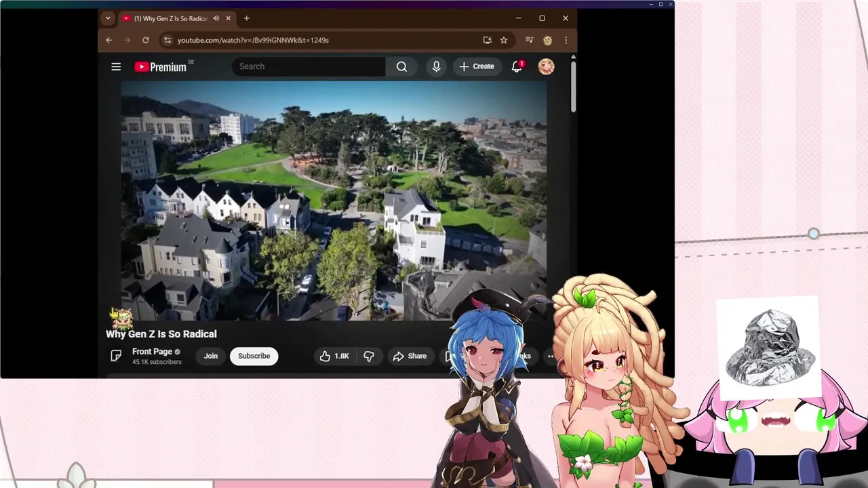Click the video title text
The width and height of the screenshot is (868, 488).
click(161, 333)
